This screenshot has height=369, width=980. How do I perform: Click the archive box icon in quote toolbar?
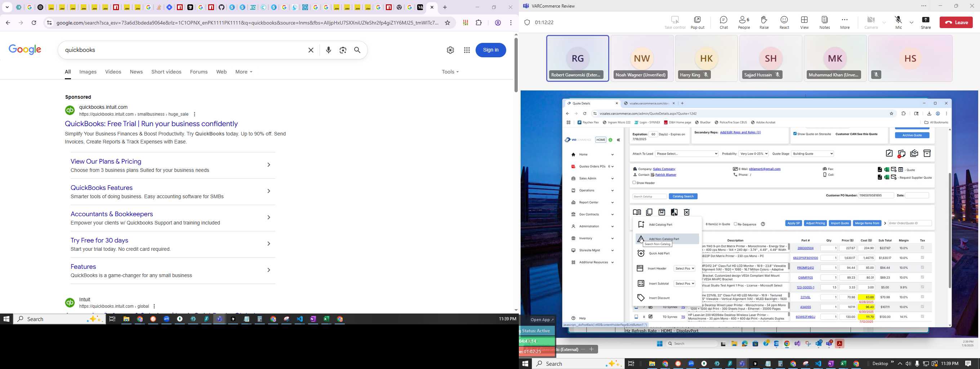click(927, 153)
